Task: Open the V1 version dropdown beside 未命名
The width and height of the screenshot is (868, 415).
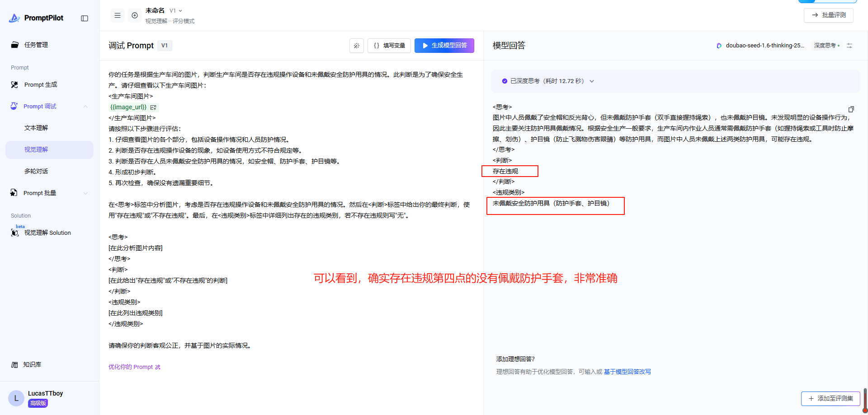Action: click(176, 10)
